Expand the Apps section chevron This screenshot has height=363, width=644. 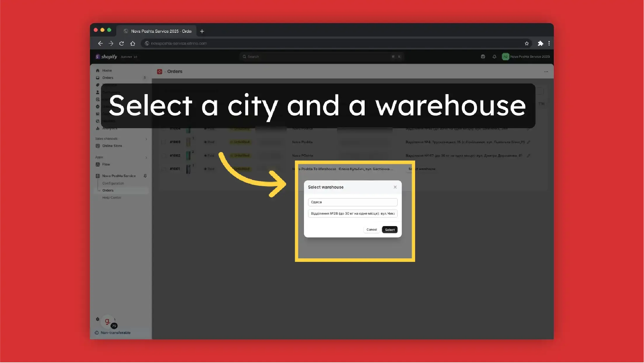(x=146, y=158)
